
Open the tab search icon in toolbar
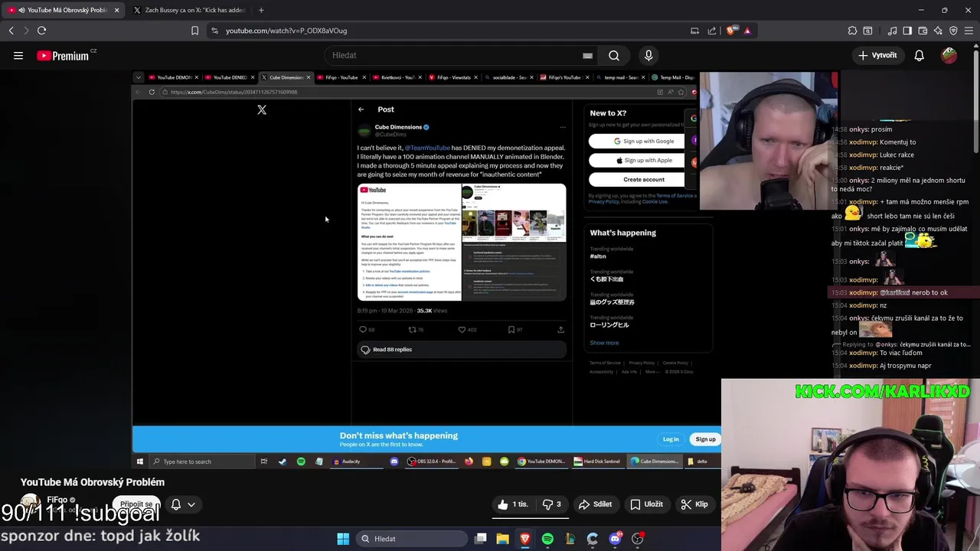coord(867,31)
